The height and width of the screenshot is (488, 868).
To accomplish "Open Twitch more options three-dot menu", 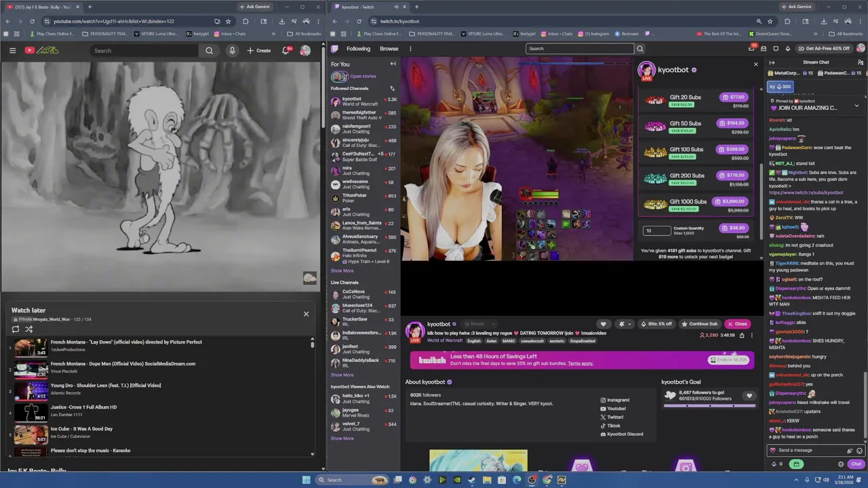I will coord(410,49).
